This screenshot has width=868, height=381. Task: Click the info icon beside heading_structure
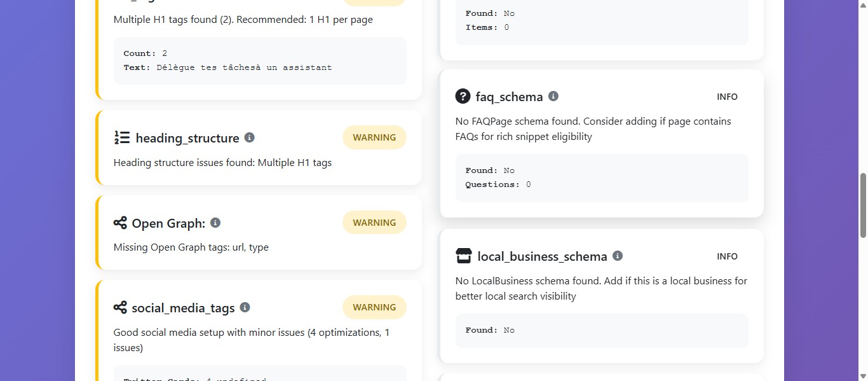tap(249, 137)
